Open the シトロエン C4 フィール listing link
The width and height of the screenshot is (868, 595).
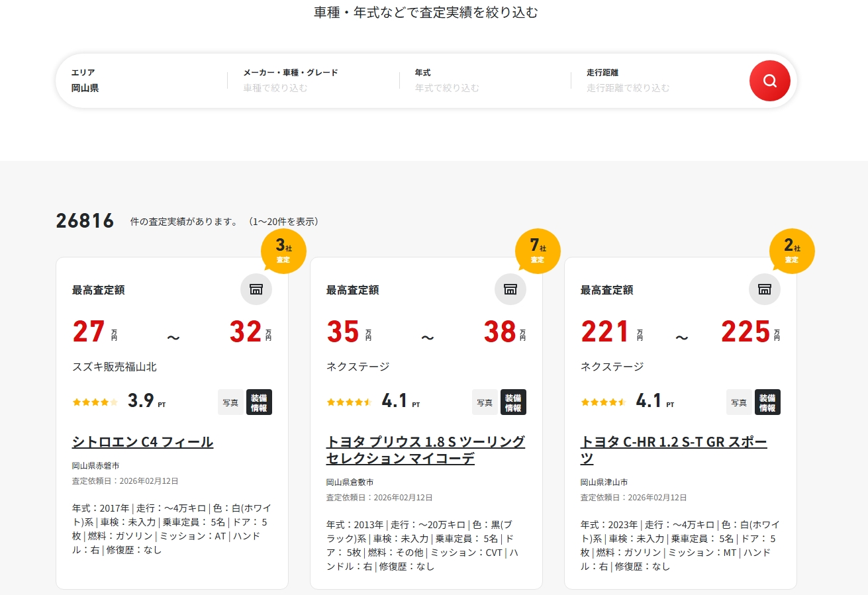coord(142,442)
